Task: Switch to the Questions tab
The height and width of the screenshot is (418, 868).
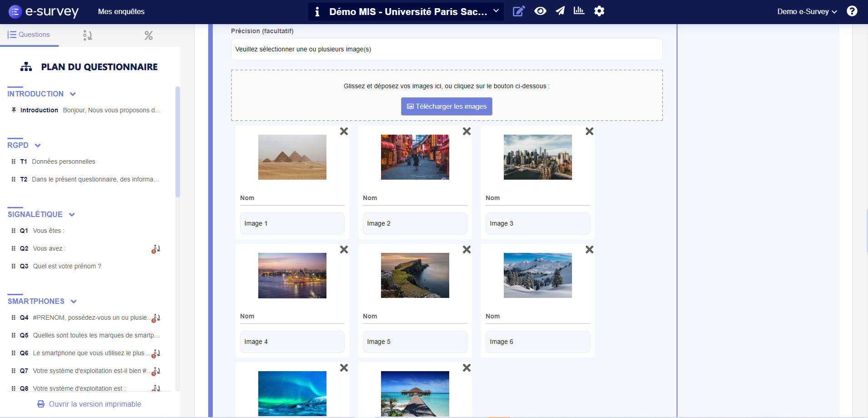Action: (x=29, y=34)
